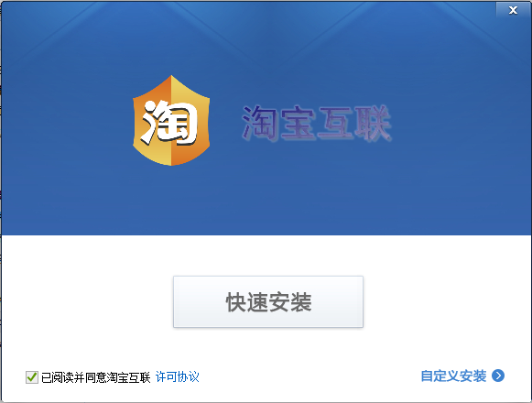
Task: Expand custom install via blue chevron circle
Action: click(x=498, y=376)
